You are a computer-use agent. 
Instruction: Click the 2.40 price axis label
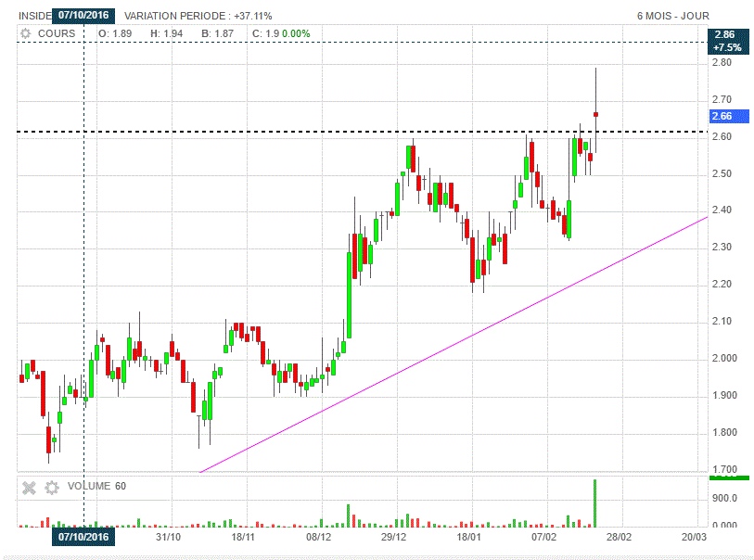(x=722, y=210)
